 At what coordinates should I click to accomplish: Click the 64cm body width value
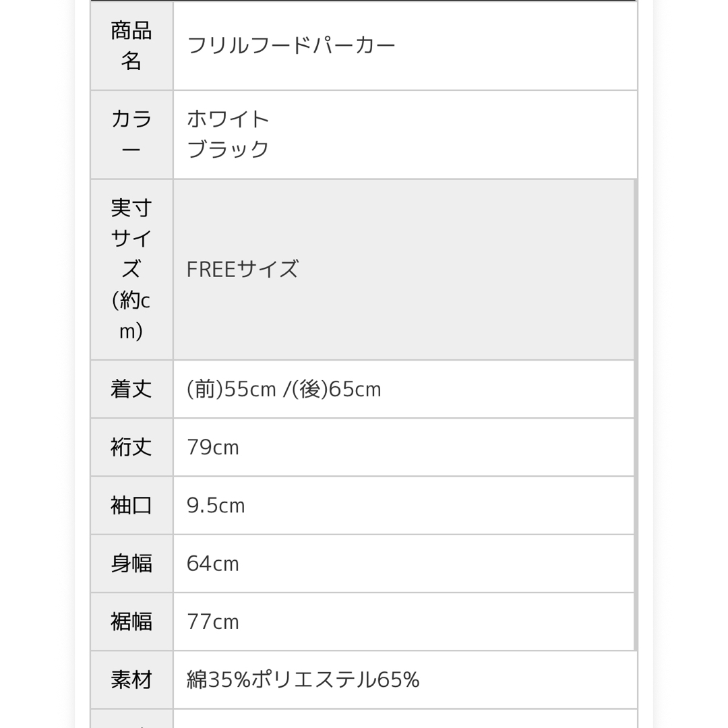(x=212, y=564)
